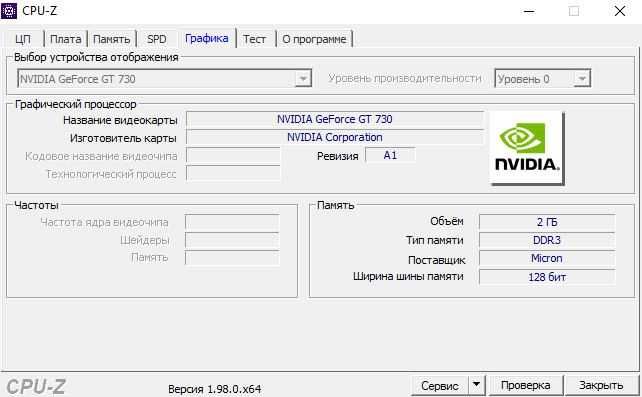The height and width of the screenshot is (397, 642).
Task: Click the NVIDIA Corporation manufacturer field
Action: (x=335, y=137)
